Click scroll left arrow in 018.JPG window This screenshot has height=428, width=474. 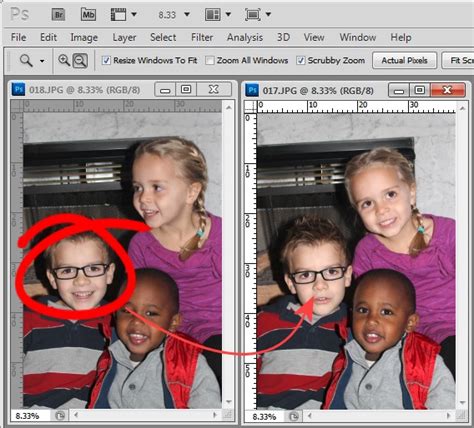76,415
